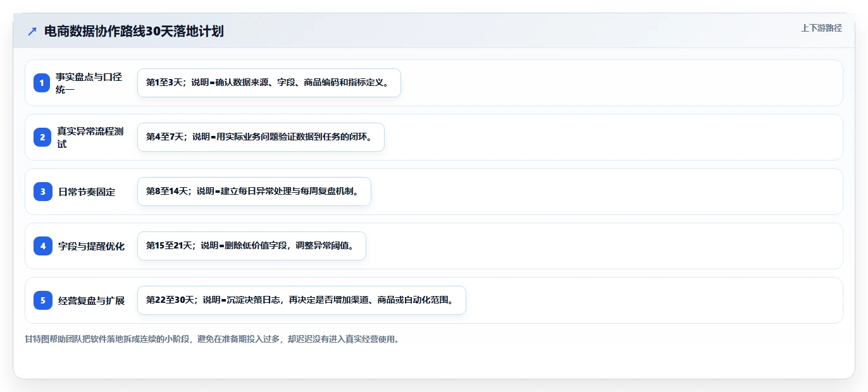Click the 第4至7天 task bar
Viewport: 868px width, 392px height.
pos(261,137)
